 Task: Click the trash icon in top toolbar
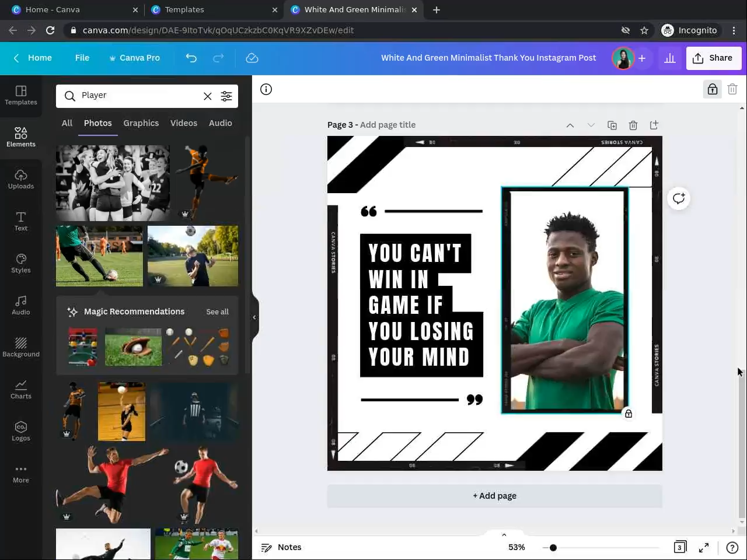point(732,89)
